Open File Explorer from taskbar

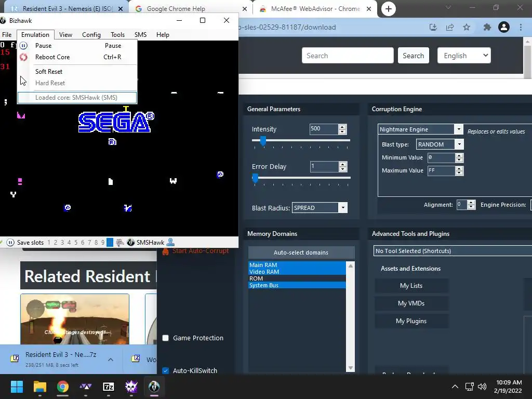click(39, 387)
